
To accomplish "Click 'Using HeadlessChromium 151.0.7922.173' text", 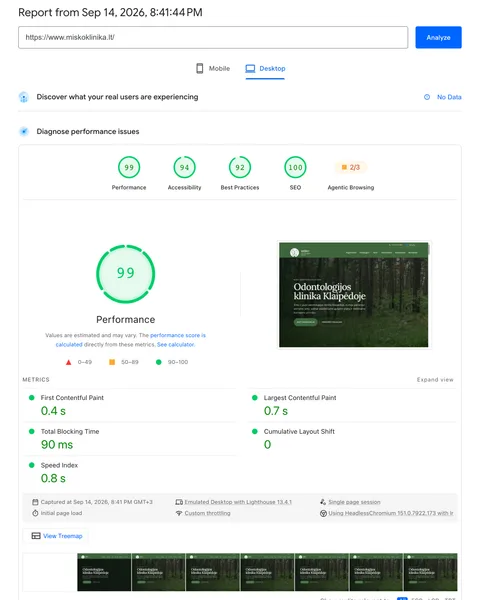I will pyautogui.click(x=391, y=513).
